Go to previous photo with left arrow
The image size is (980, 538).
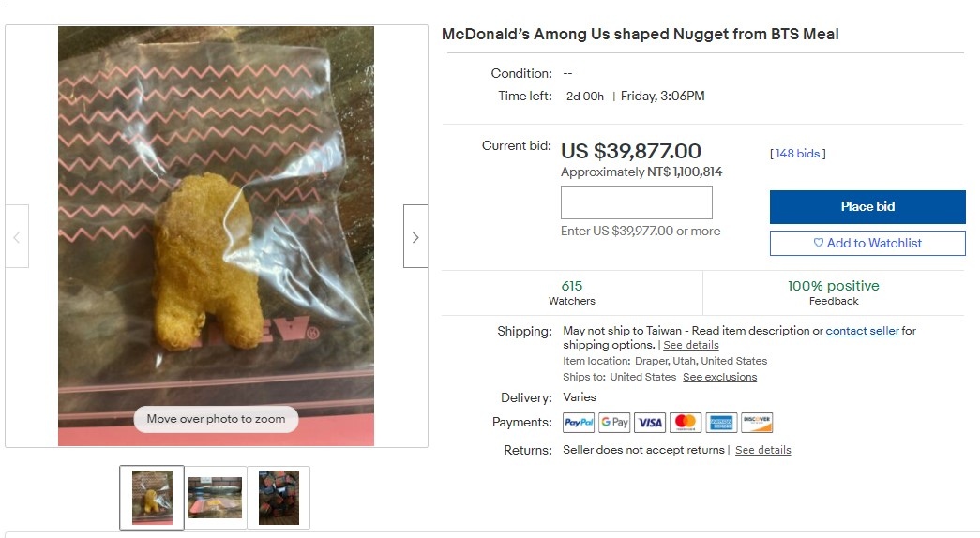click(17, 237)
